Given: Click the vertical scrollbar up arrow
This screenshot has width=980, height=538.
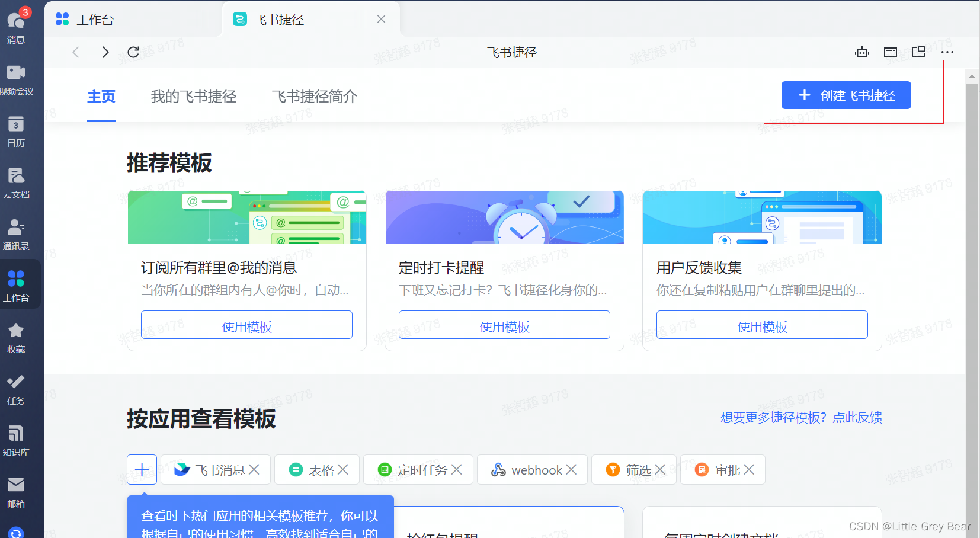Looking at the screenshot, I should click(x=972, y=76).
